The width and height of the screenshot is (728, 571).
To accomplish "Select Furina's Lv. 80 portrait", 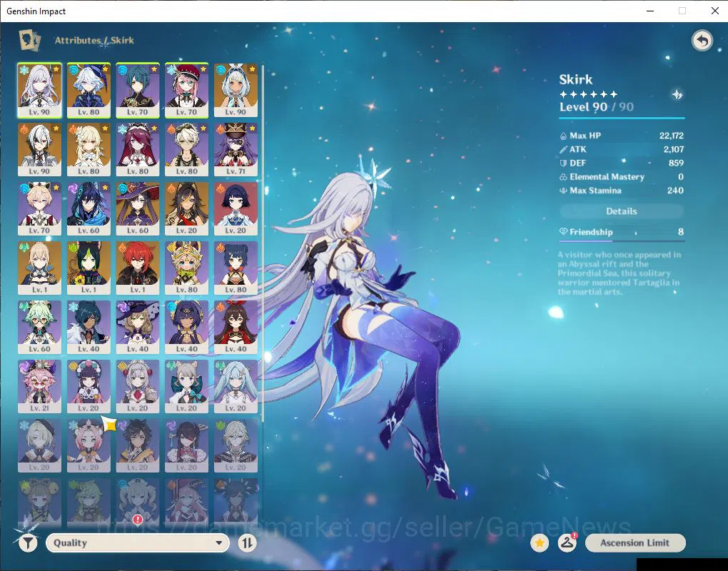I will tap(89, 90).
